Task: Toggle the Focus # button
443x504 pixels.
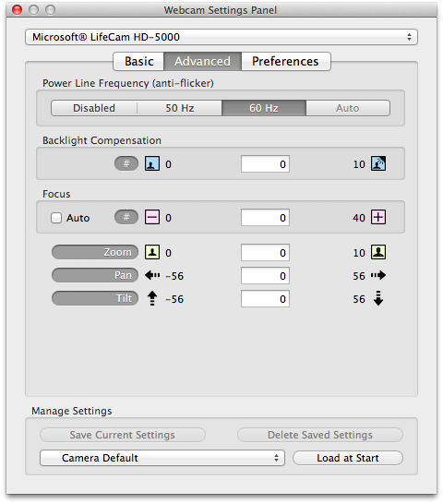Action: point(126,217)
